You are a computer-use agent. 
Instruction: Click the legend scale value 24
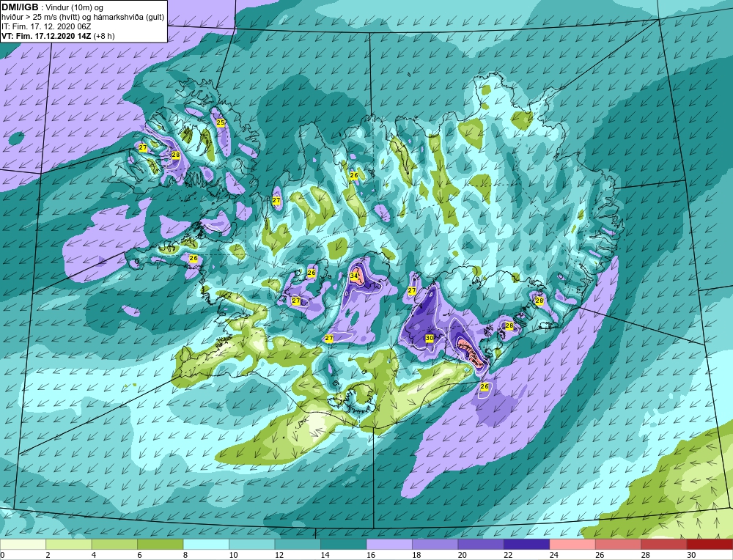click(x=554, y=555)
